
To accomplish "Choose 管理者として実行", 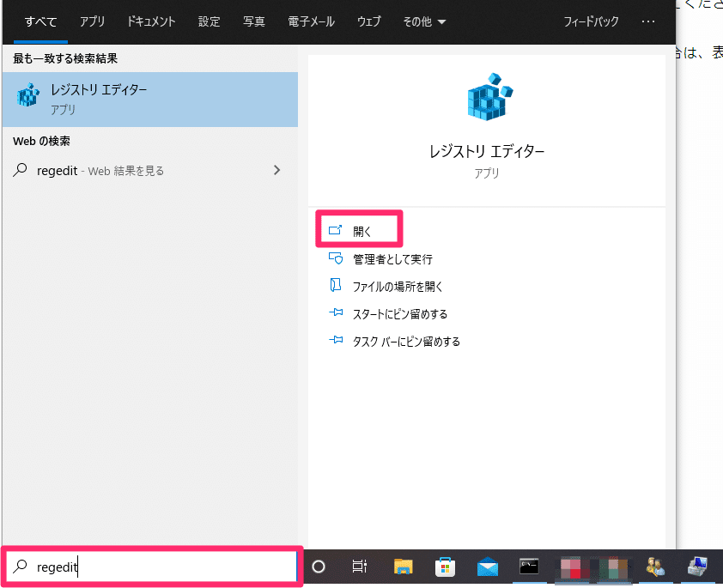I will point(392,259).
